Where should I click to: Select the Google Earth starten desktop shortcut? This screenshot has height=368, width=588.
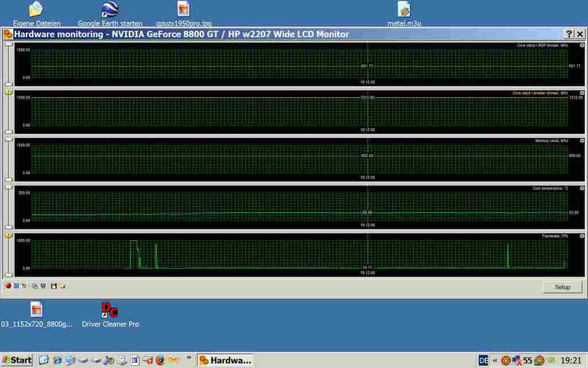point(110,14)
